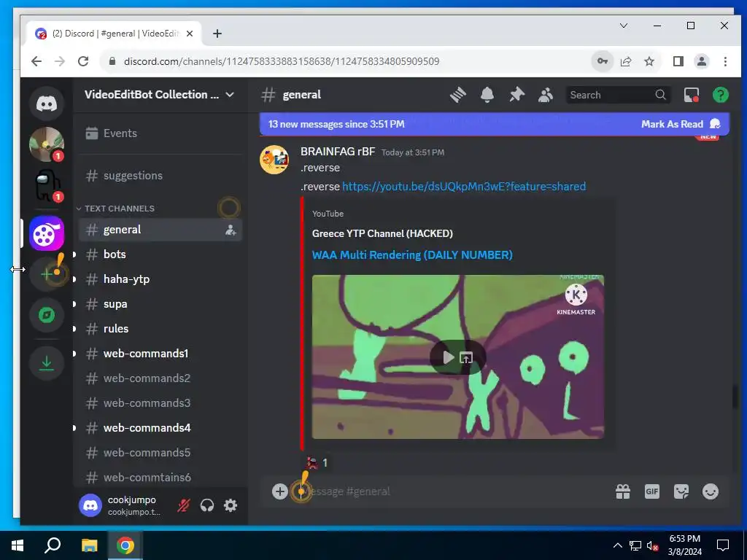Open the Among Us character server

click(47, 185)
